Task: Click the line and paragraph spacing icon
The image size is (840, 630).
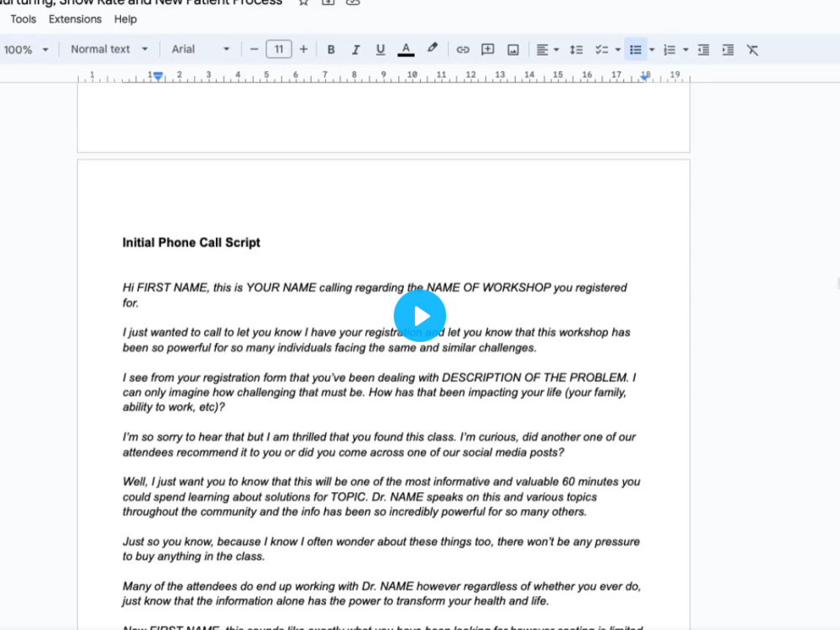Action: click(576, 50)
